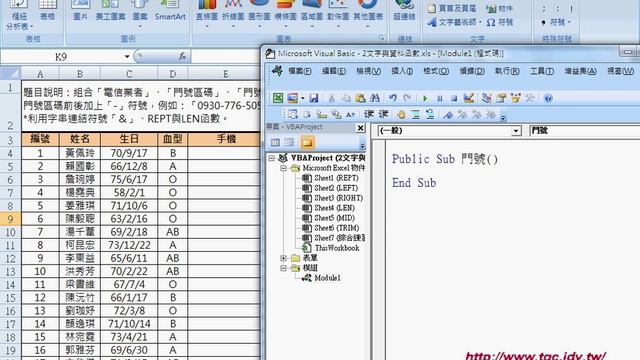Collapse the VBAProject root node
The image size is (640, 360).
[272, 158]
